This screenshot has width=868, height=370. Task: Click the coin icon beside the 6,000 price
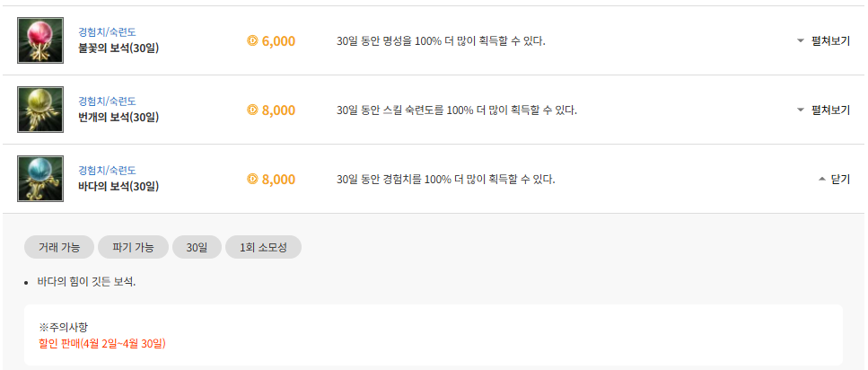(x=252, y=41)
